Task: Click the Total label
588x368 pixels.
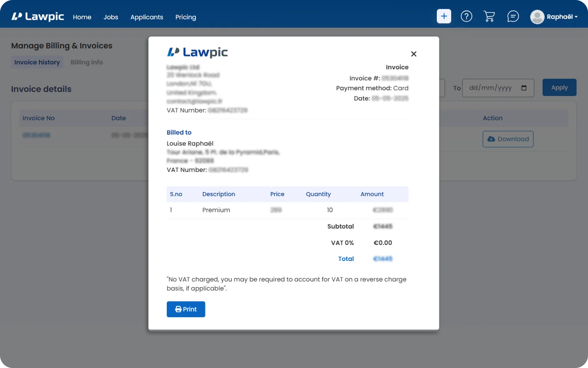Action: (346, 259)
